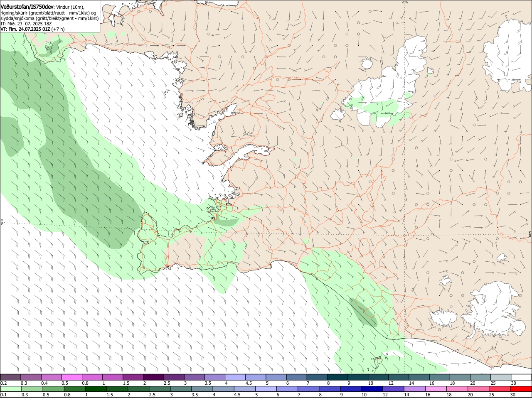Select the dark blue lower scale swatch labeled 10
The height and width of the screenshot is (398, 532).
click(372, 389)
